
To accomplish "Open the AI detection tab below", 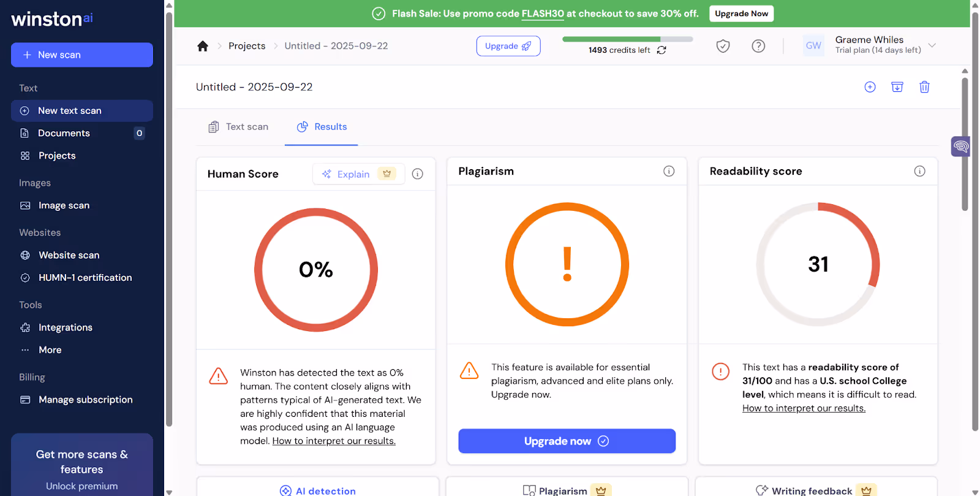I will click(x=318, y=488).
